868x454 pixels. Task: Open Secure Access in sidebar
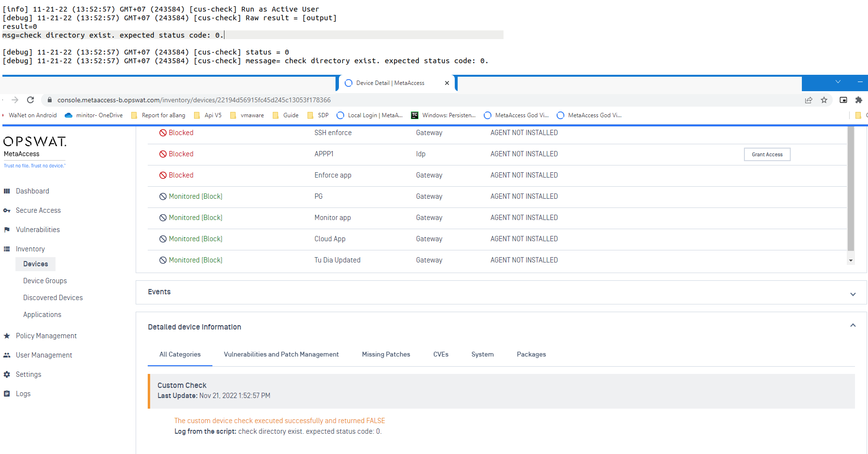[38, 210]
